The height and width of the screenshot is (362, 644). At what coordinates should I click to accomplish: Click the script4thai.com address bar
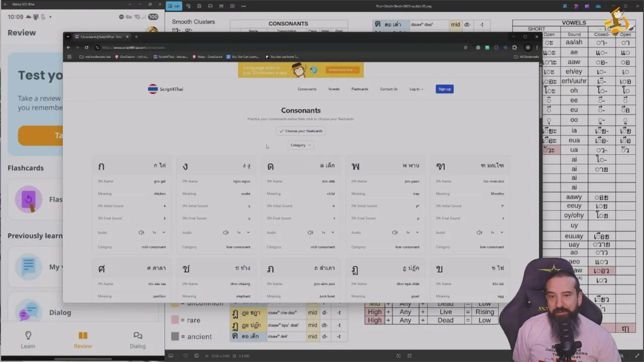pyautogui.click(x=277, y=47)
